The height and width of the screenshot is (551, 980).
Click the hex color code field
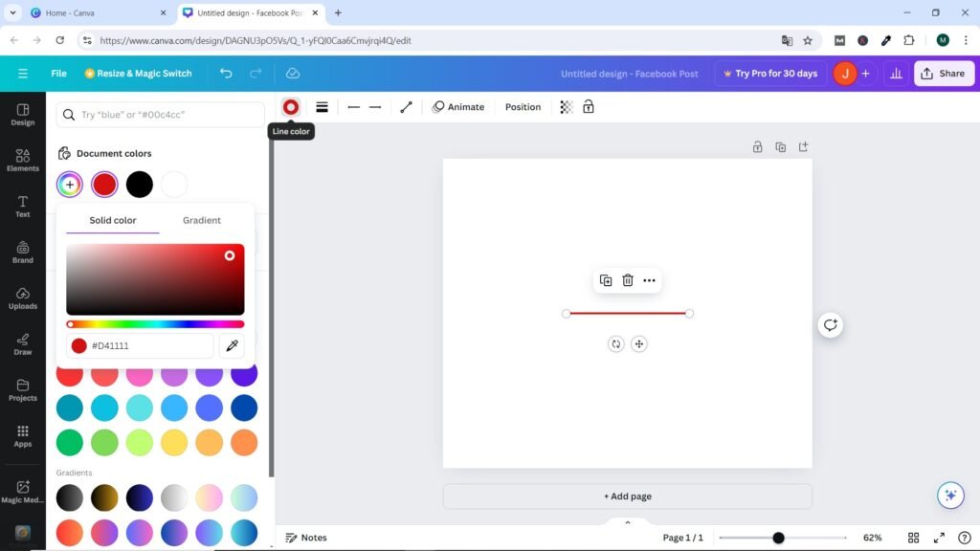148,345
